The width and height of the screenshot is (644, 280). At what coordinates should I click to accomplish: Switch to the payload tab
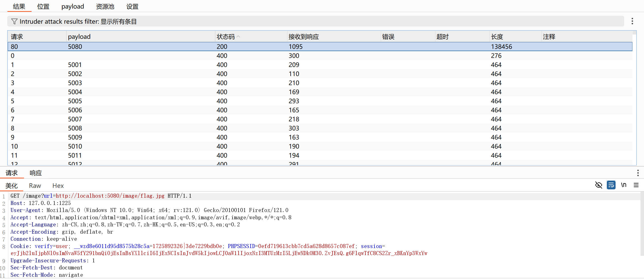[x=72, y=7]
